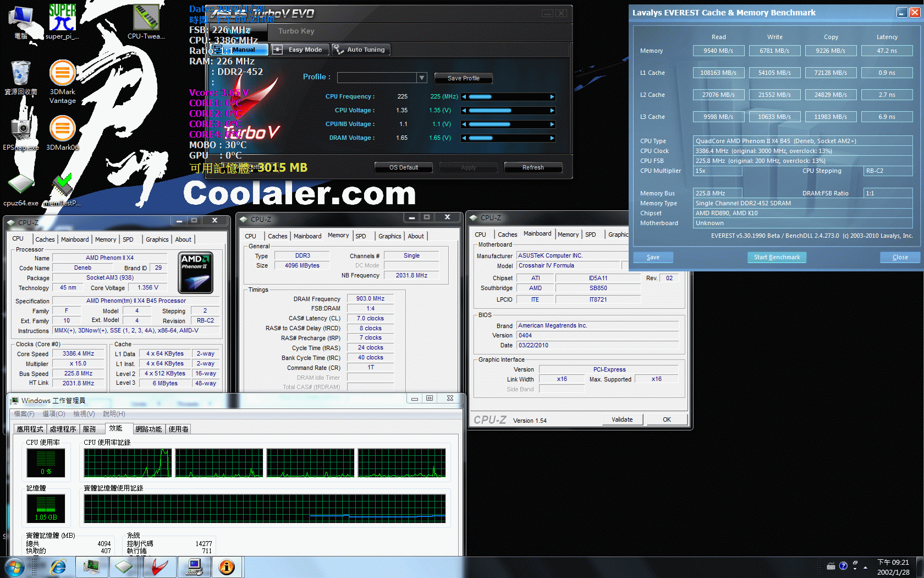The height and width of the screenshot is (578, 924).
Task: Open 3DMark Vantage desktop shortcut
Action: 62,74
